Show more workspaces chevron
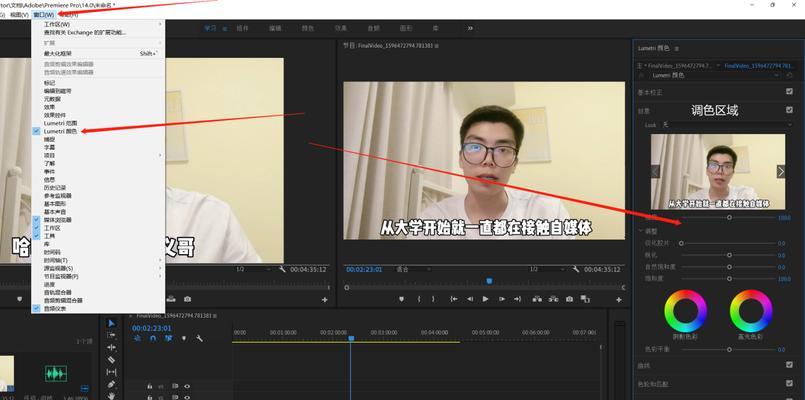Screen dimensions: 805x400 [470, 28]
